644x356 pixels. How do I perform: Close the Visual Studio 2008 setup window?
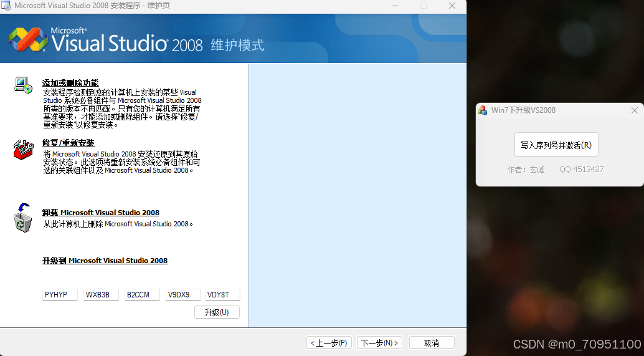coord(452,6)
